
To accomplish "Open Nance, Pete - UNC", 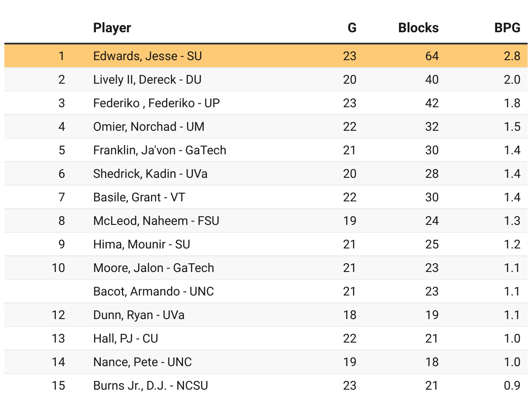I will [142, 362].
